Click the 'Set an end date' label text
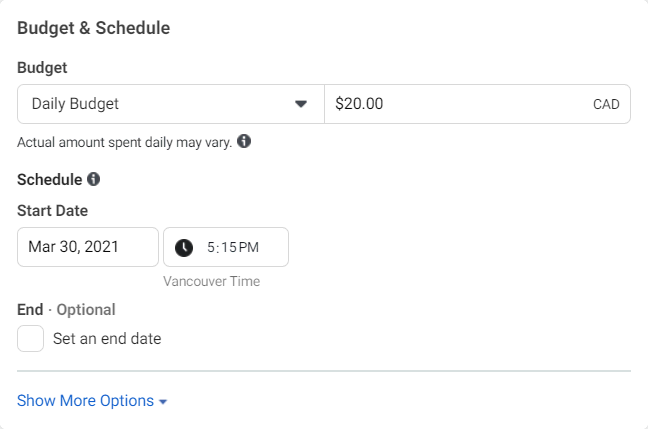Viewport: 648px width, 429px height. point(107,338)
